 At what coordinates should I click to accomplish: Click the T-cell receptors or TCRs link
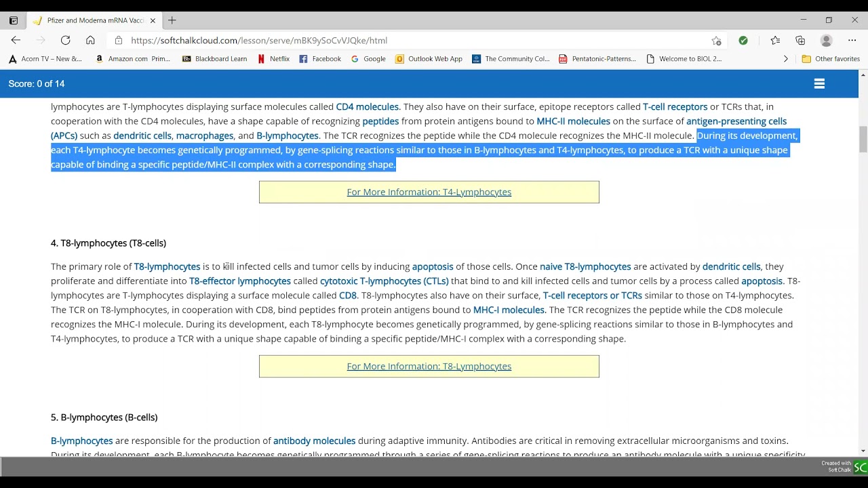click(x=593, y=296)
